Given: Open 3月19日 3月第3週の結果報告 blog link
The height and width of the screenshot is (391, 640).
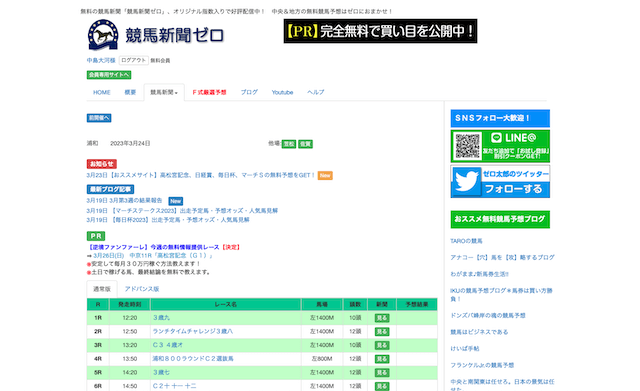Looking at the screenshot, I should click(124, 200).
